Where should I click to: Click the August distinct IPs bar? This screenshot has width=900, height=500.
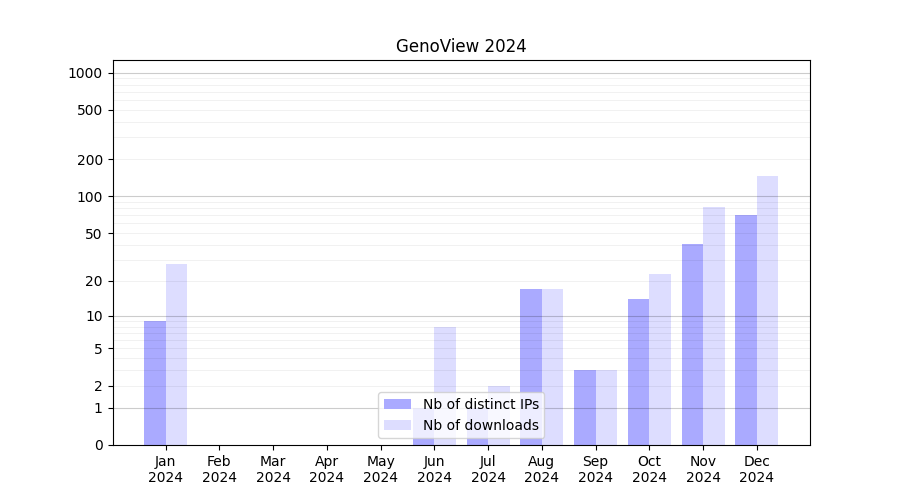tap(531, 367)
